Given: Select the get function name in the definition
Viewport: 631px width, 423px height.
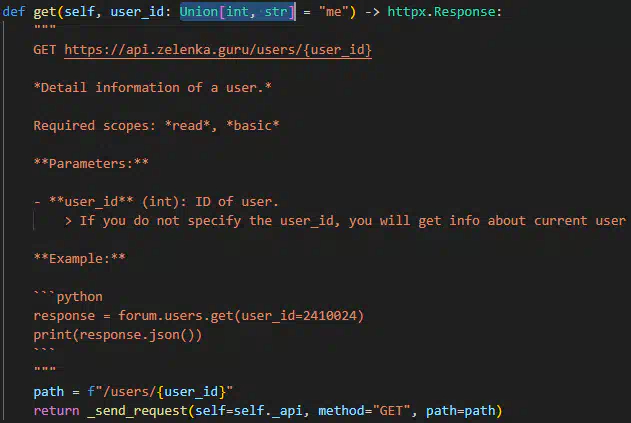Looking at the screenshot, I should (x=45, y=12).
